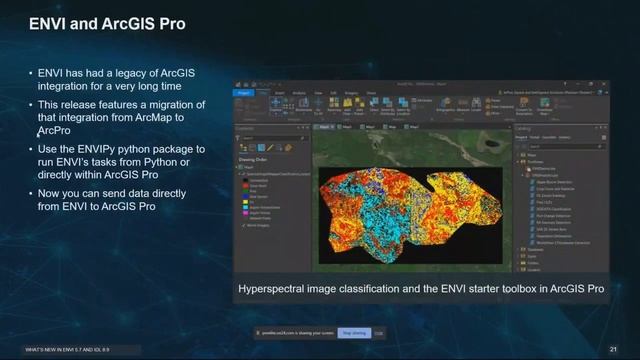Collapse the ENVIStarter toolbox node
Viewport: 640px width, 360px height.
point(523,175)
